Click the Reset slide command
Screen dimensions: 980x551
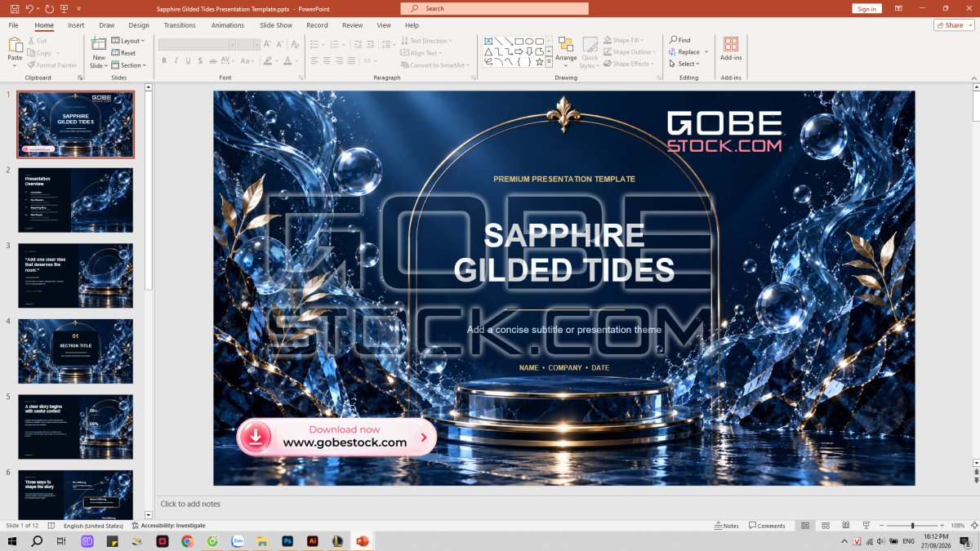coord(123,52)
